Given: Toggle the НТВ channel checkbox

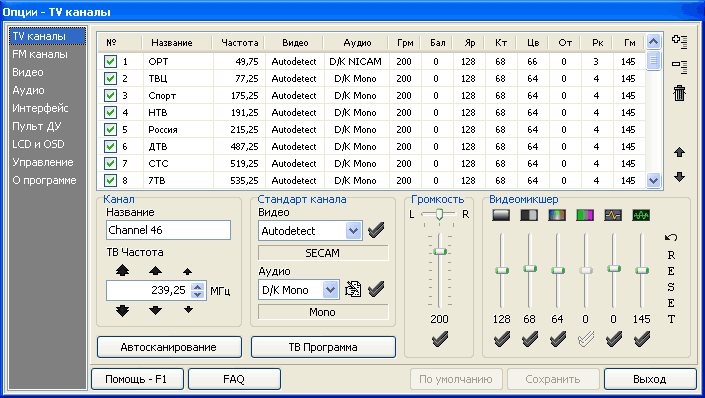Looking at the screenshot, I should point(110,112).
